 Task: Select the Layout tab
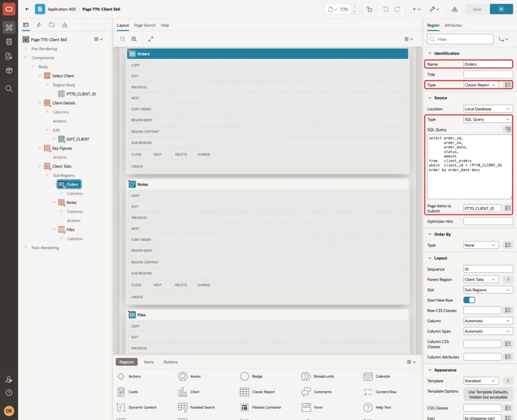coord(123,25)
